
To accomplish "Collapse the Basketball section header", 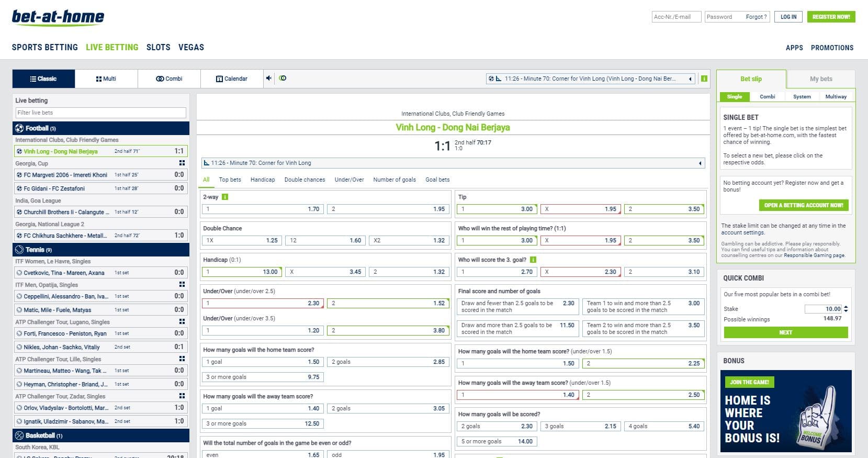I will click(101, 435).
